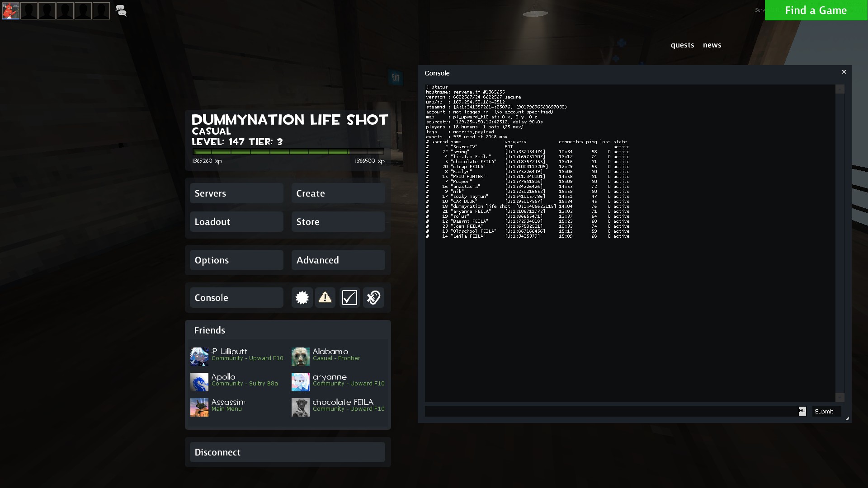The image size is (868, 488).
Task: Open the Servers browser
Action: pos(236,193)
